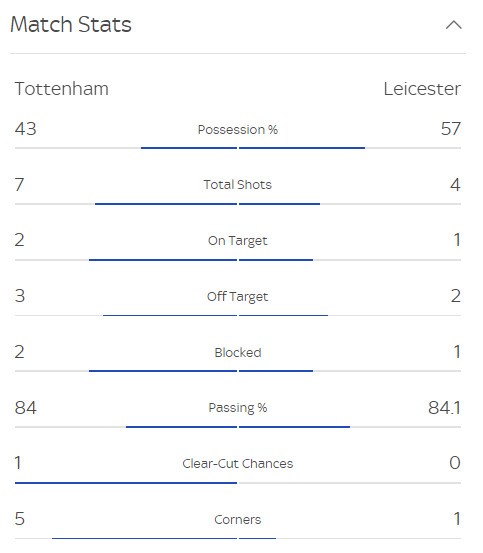Click Leicester's 84.1 passing value

tap(444, 408)
